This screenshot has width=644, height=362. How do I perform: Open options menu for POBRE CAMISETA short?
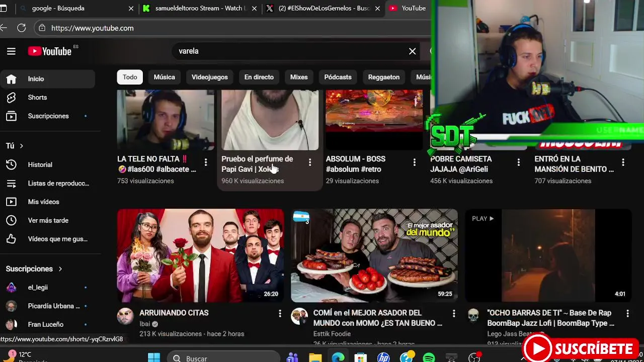click(x=518, y=162)
